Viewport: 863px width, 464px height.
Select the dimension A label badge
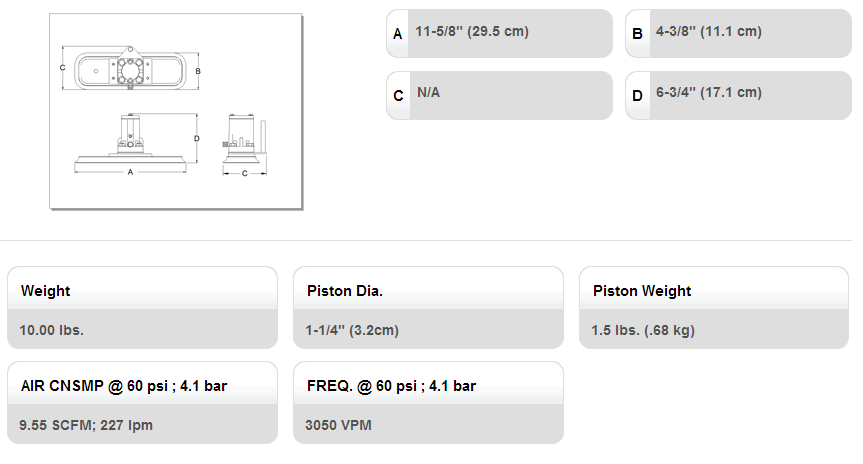pyautogui.click(x=398, y=34)
